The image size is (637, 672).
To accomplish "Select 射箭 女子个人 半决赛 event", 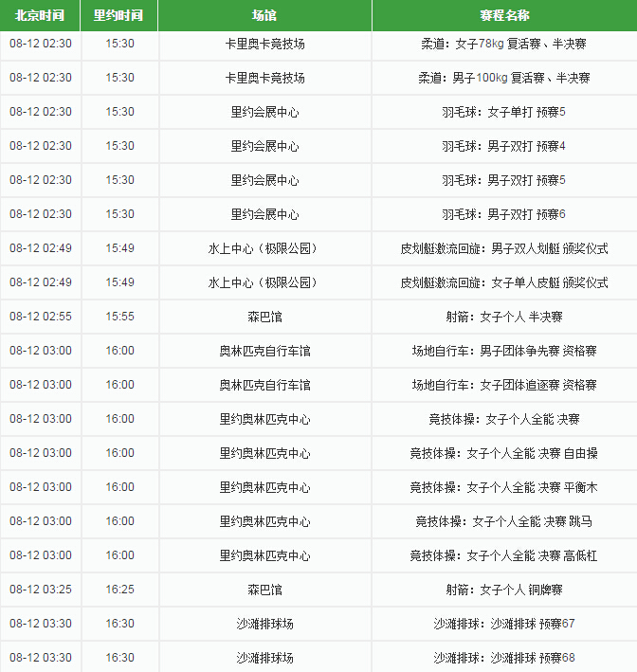I will click(x=503, y=317).
